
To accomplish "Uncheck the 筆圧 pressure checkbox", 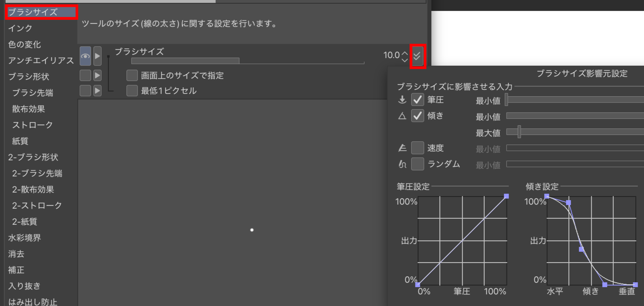I will point(417,99).
